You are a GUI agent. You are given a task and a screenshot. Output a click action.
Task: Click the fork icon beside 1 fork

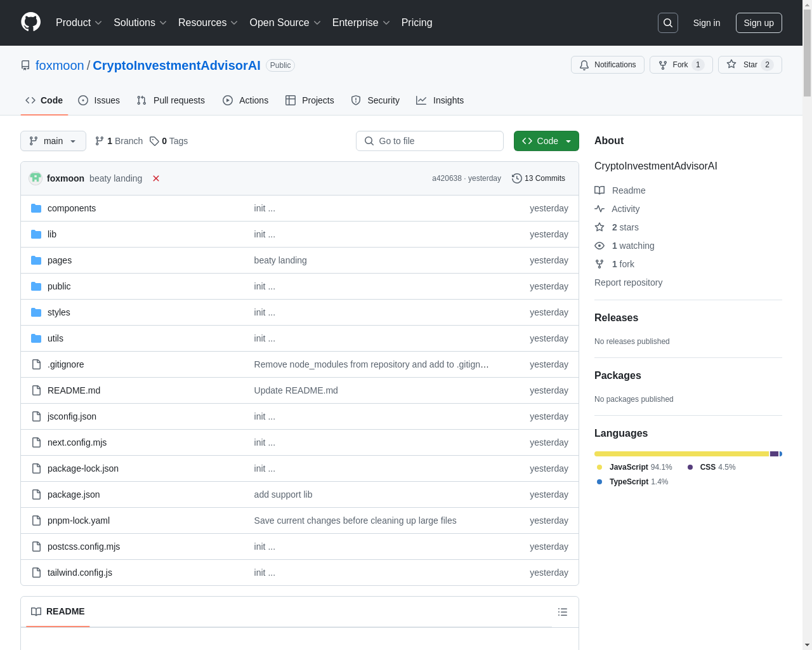coord(599,264)
